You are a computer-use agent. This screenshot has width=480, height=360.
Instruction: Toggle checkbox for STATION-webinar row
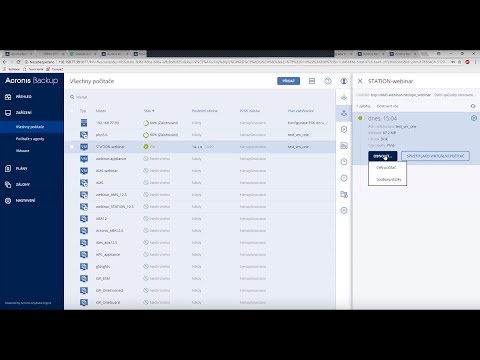(72, 147)
